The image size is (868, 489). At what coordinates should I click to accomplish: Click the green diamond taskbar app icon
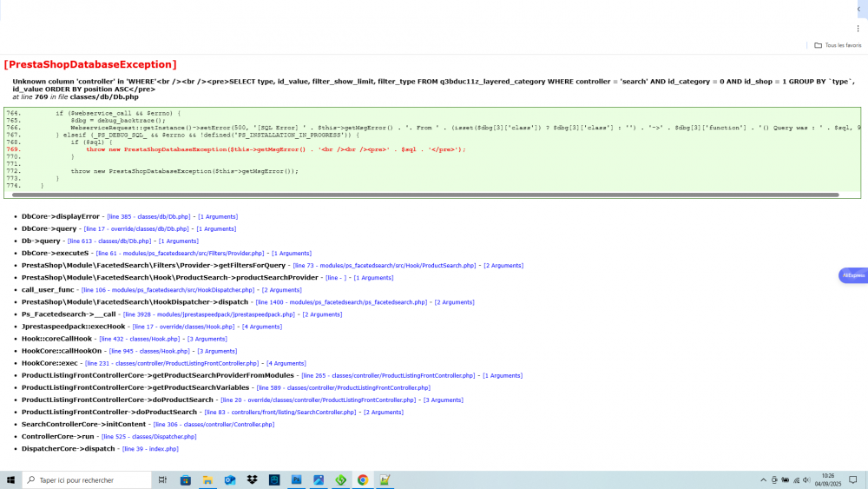[340, 480]
